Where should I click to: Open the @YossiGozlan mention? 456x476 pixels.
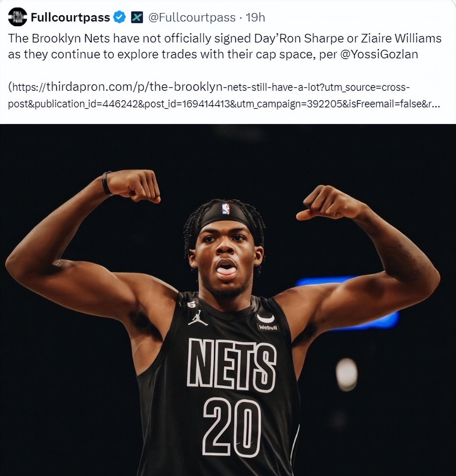click(x=379, y=54)
